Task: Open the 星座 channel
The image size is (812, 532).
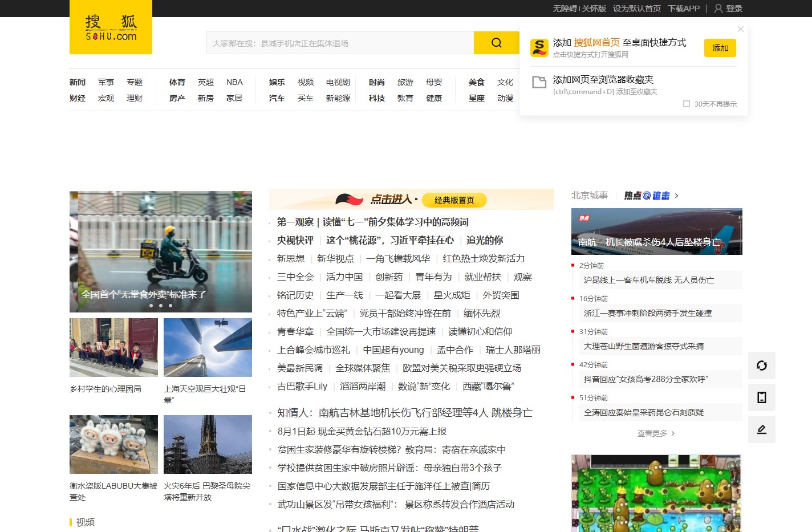Action: [x=477, y=98]
